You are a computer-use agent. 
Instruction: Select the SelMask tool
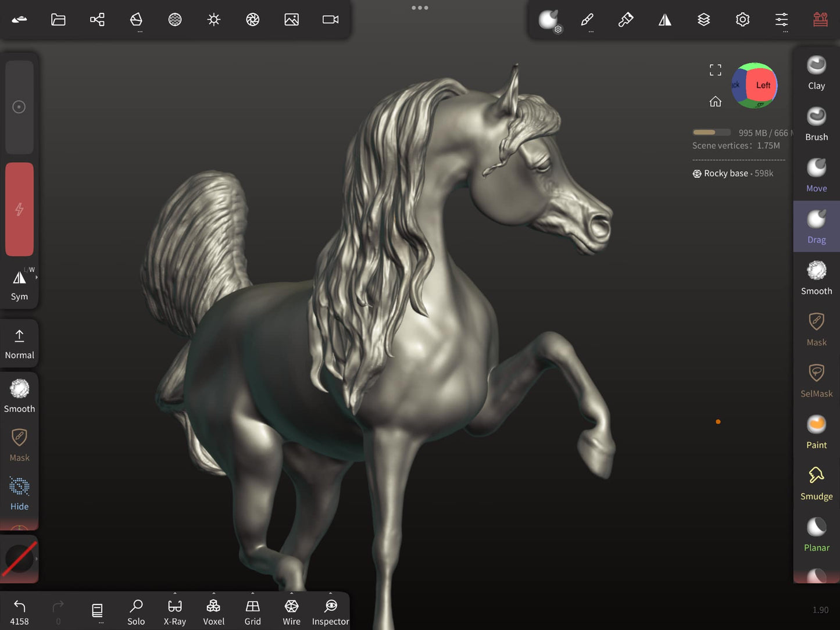click(816, 380)
